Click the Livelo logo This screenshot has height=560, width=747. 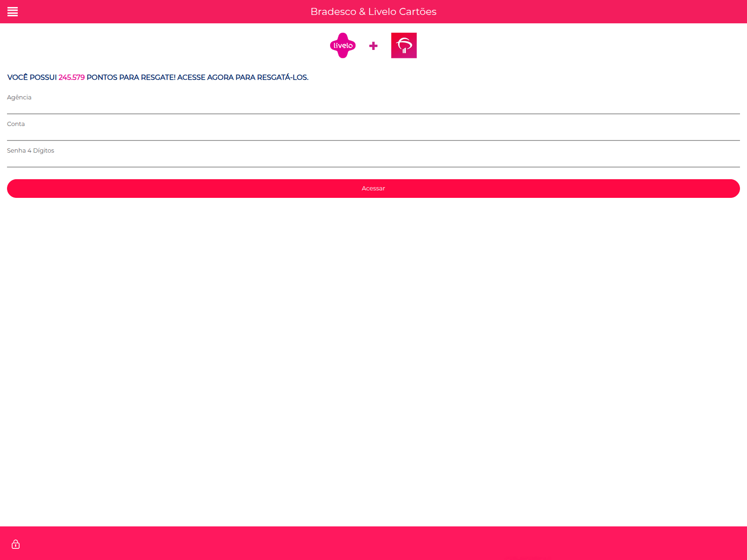[343, 45]
